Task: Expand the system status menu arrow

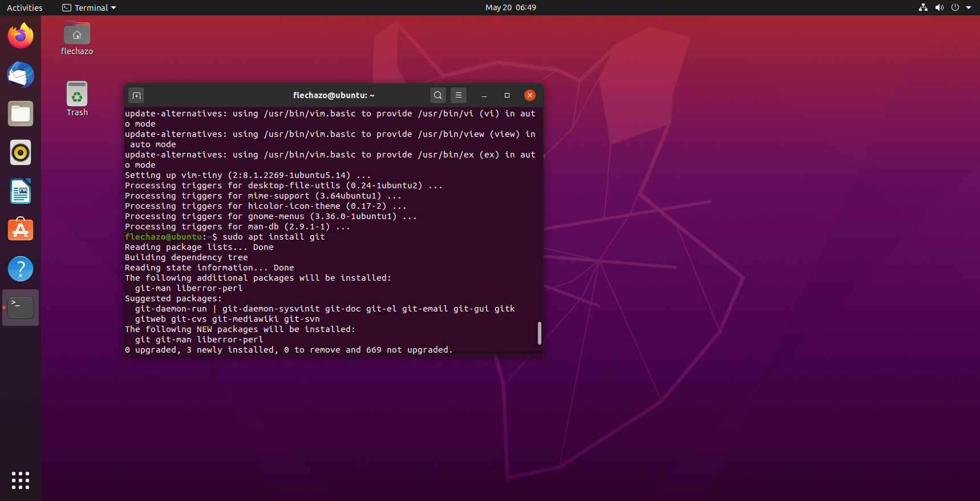Action: click(969, 7)
